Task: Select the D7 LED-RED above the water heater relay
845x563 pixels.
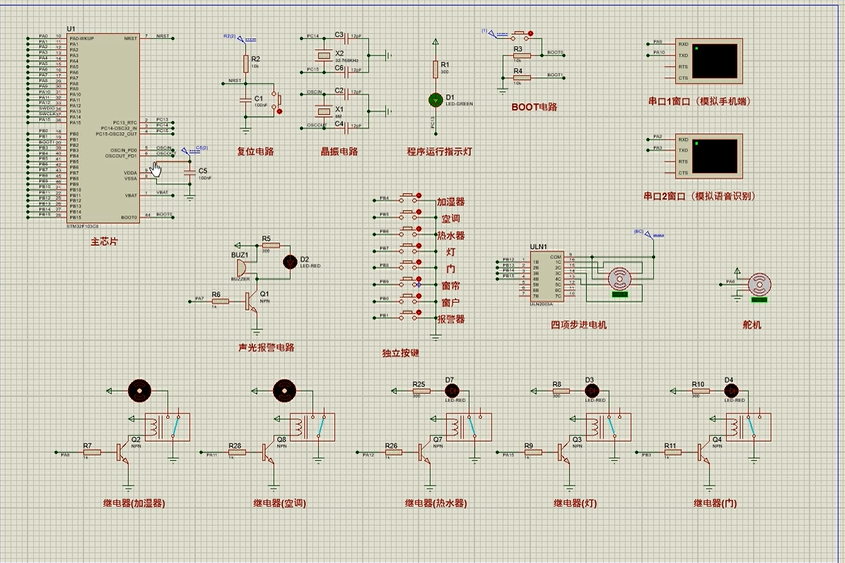Action: (x=452, y=391)
